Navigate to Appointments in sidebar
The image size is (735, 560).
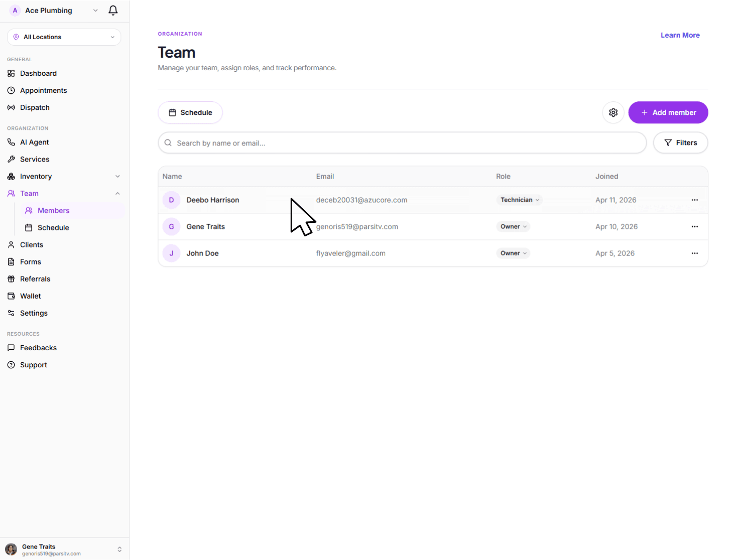pos(43,90)
